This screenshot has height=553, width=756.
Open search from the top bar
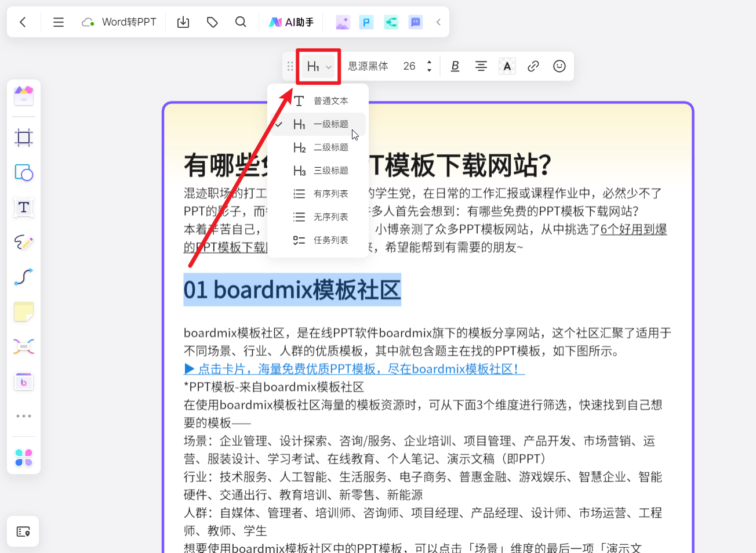pos(241,21)
